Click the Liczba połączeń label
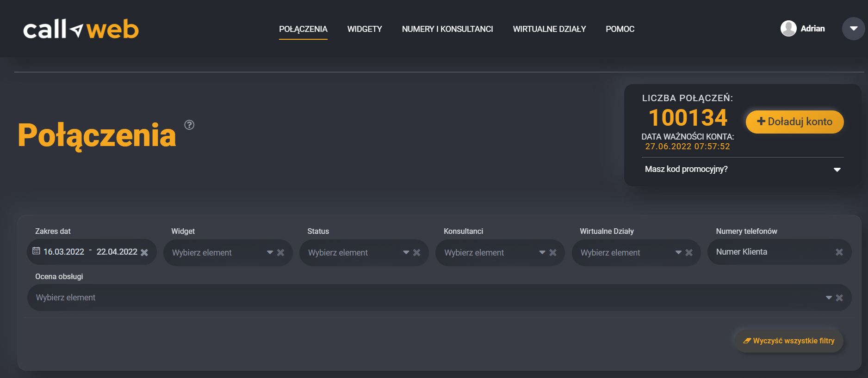Screen dimensions: 868x378 coord(688,98)
